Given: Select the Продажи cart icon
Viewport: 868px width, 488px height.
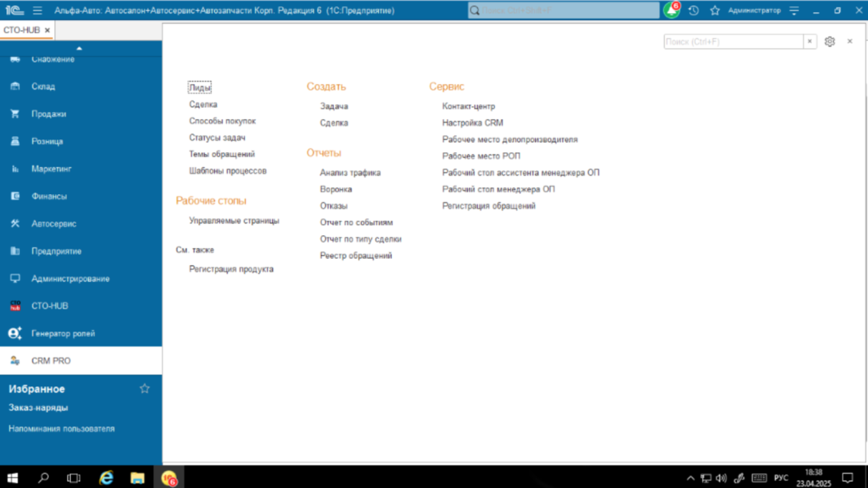Looking at the screenshot, I should 15,114.
